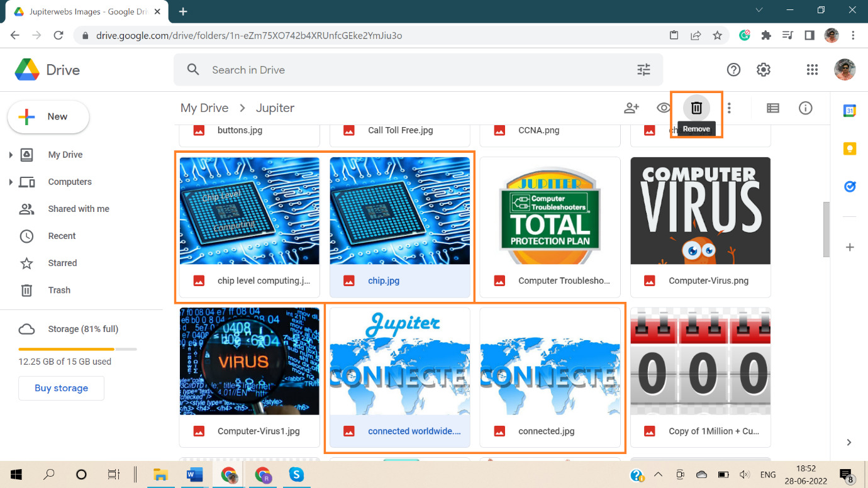Click the New button
Image resolution: width=868 pixels, height=488 pixels.
pyautogui.click(x=48, y=117)
